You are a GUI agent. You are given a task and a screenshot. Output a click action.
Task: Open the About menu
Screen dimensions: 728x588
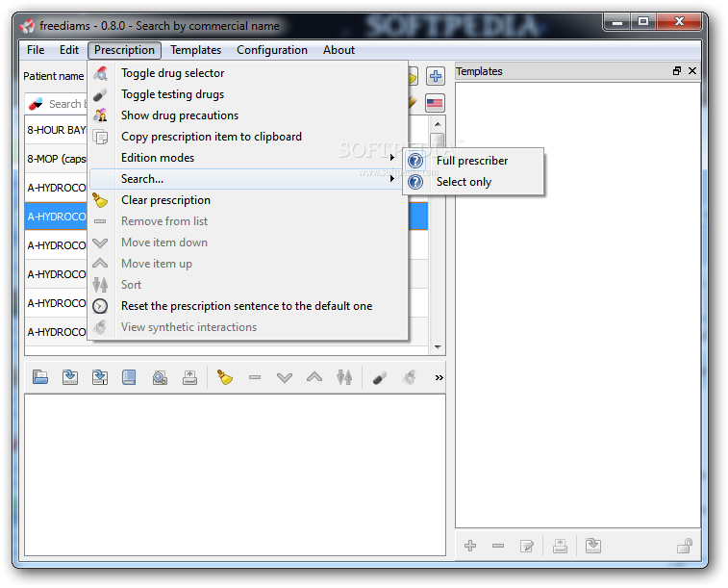click(339, 50)
